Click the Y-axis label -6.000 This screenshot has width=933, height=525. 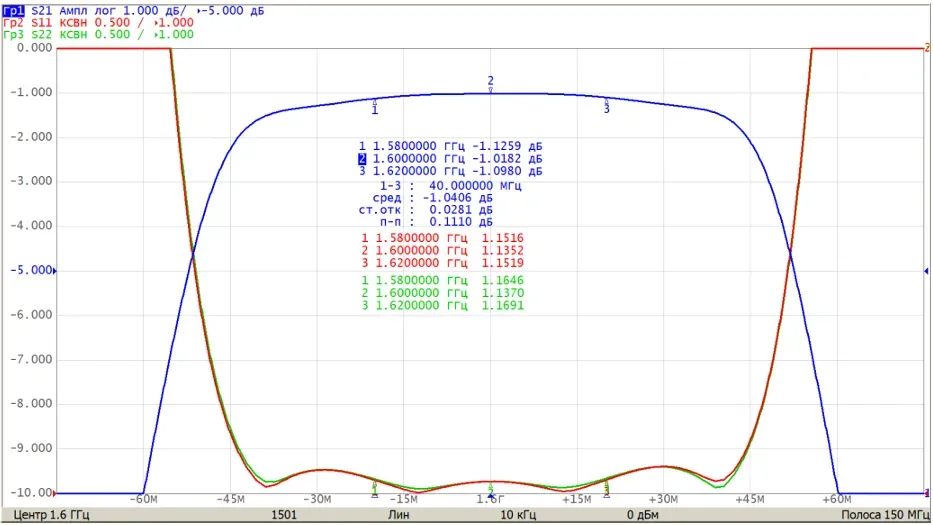click(x=31, y=315)
